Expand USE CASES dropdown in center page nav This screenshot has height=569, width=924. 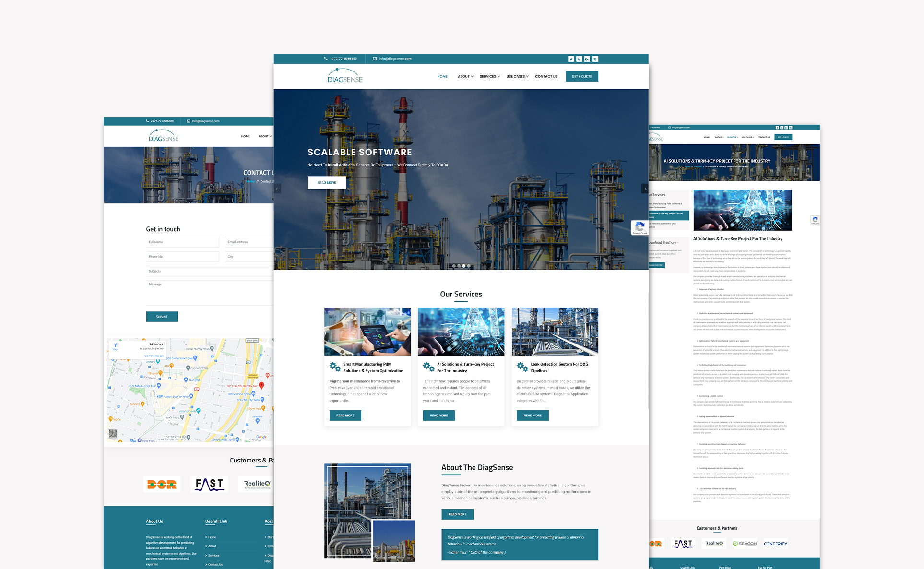pos(517,76)
